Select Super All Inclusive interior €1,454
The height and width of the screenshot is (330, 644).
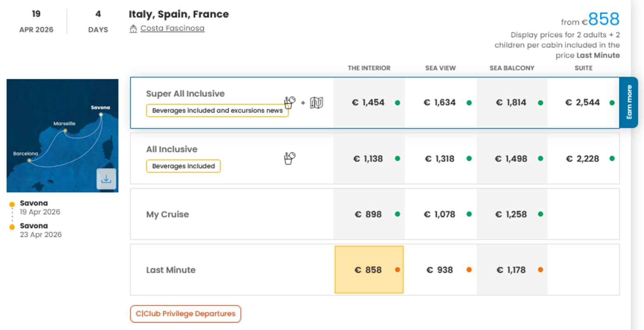pyautogui.click(x=368, y=103)
